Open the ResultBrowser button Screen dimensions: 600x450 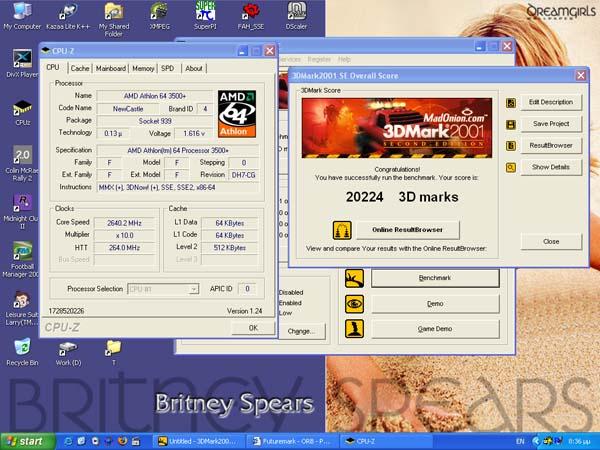coord(551,145)
